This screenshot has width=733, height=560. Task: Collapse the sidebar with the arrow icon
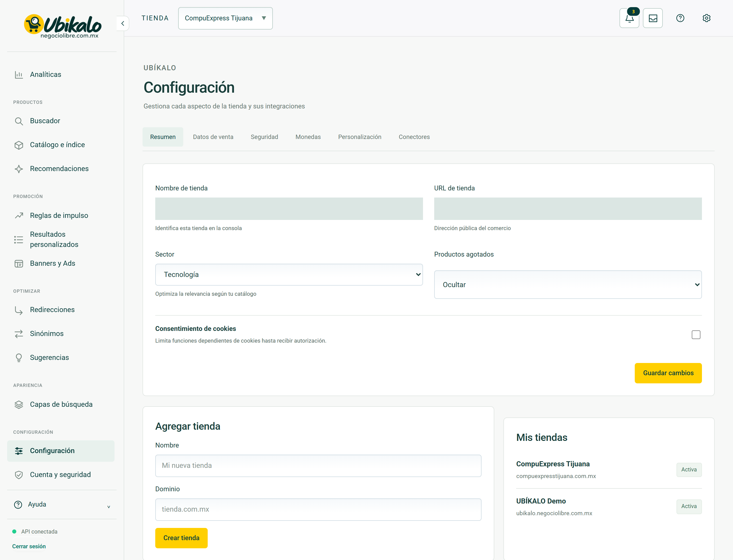(123, 23)
